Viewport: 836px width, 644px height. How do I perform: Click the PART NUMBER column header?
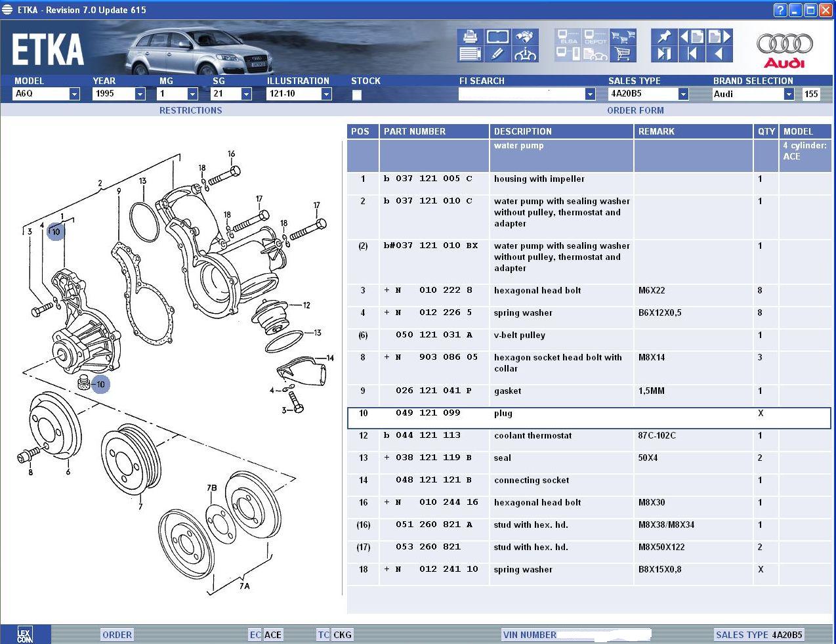point(434,131)
